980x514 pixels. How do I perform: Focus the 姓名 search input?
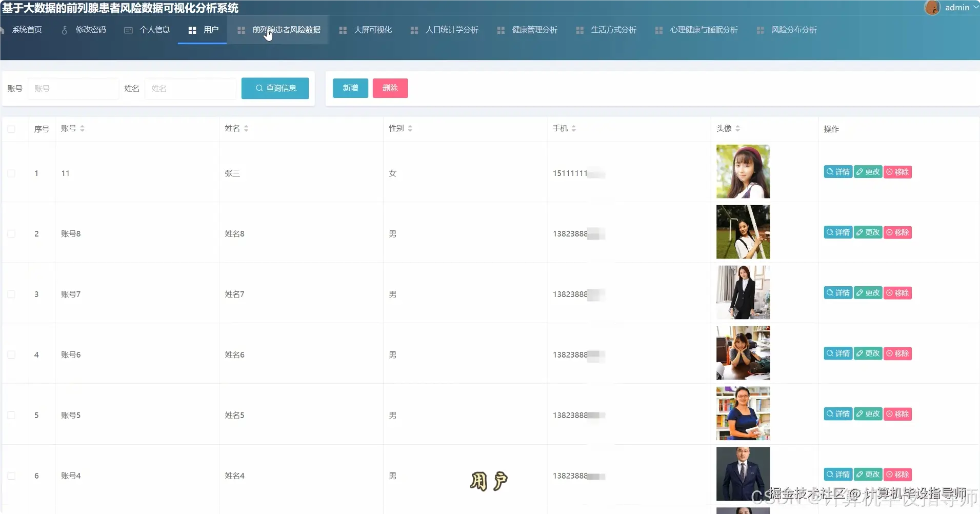tap(190, 88)
